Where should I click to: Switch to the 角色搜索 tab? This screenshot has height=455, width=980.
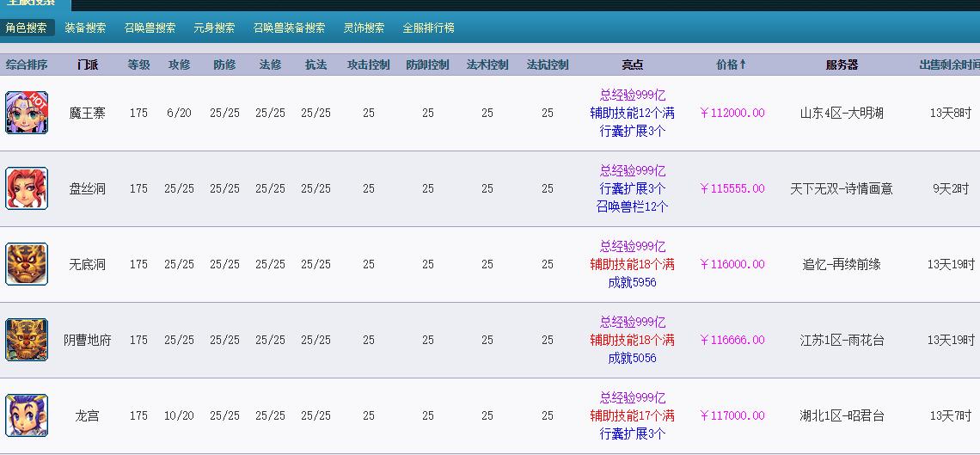coord(27,28)
